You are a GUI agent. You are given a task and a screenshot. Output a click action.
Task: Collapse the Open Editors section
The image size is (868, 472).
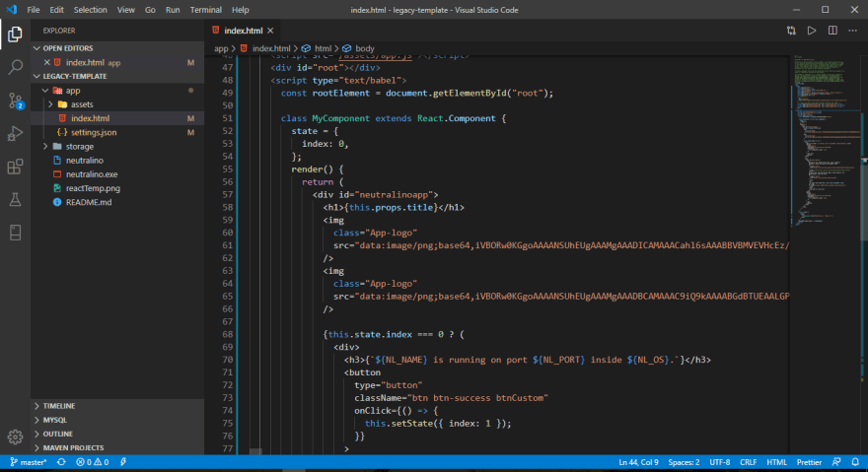(x=117, y=48)
